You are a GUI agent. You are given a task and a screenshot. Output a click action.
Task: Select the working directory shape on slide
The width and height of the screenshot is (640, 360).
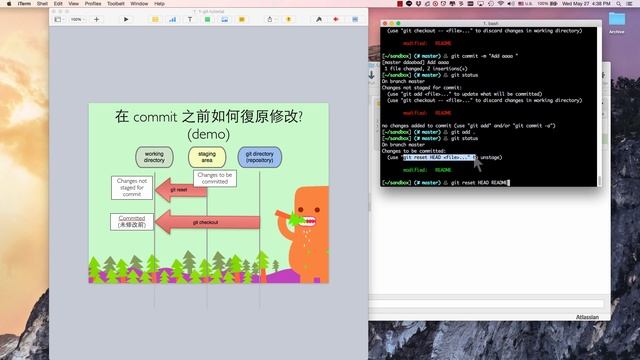[154, 157]
